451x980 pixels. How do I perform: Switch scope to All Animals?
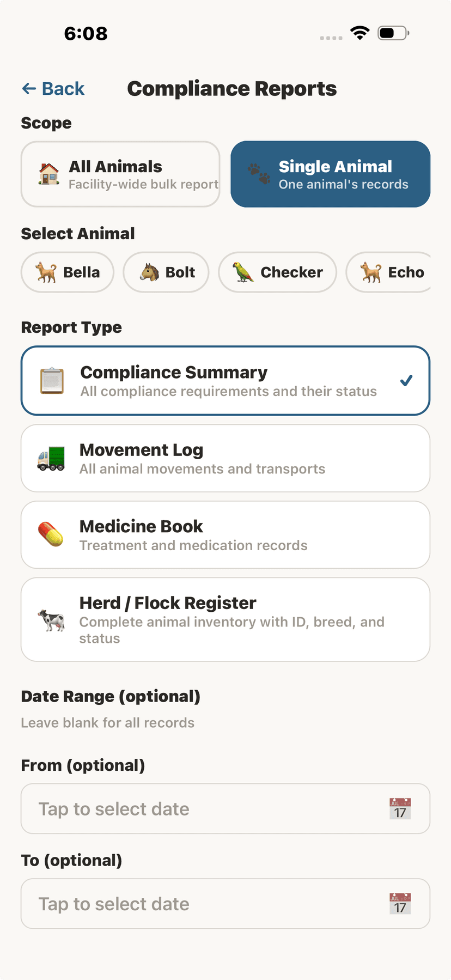pos(120,174)
